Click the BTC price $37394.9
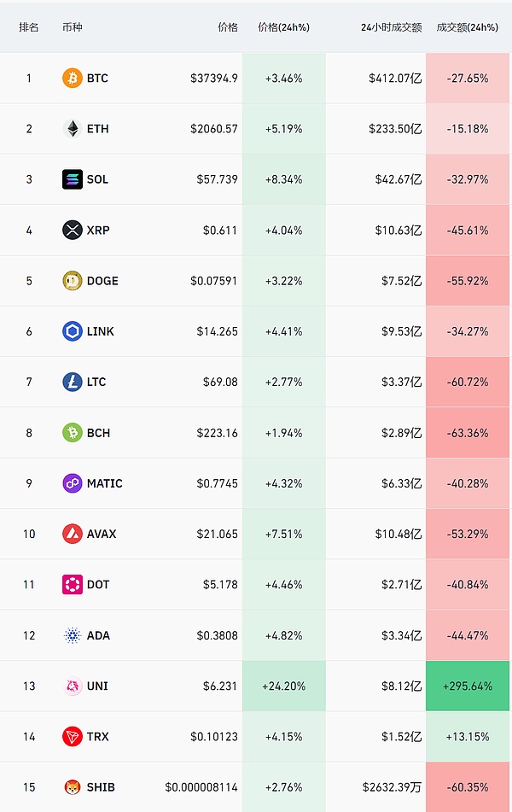This screenshot has height=812, width=512. click(214, 79)
